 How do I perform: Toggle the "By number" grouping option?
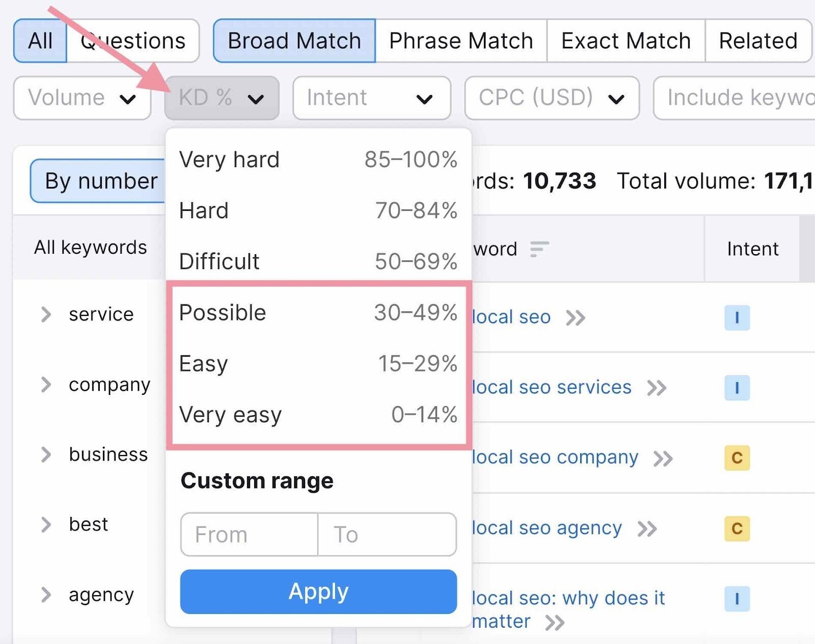[x=100, y=181]
